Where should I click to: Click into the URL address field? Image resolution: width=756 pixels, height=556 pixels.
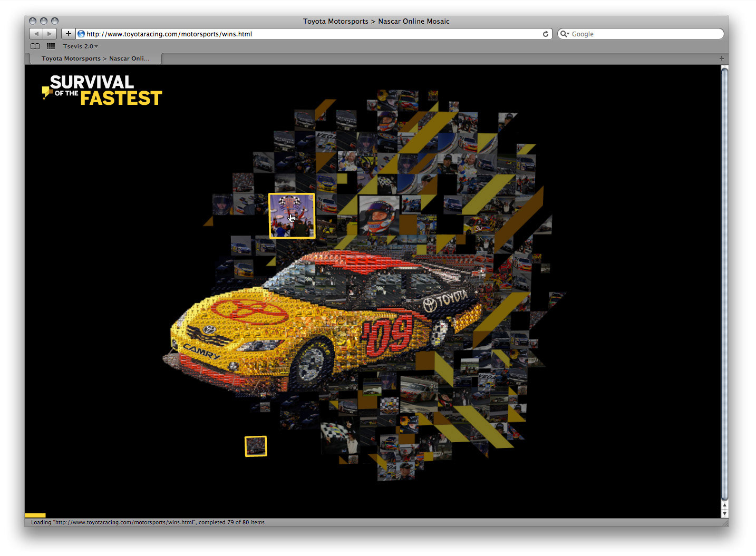[314, 34]
